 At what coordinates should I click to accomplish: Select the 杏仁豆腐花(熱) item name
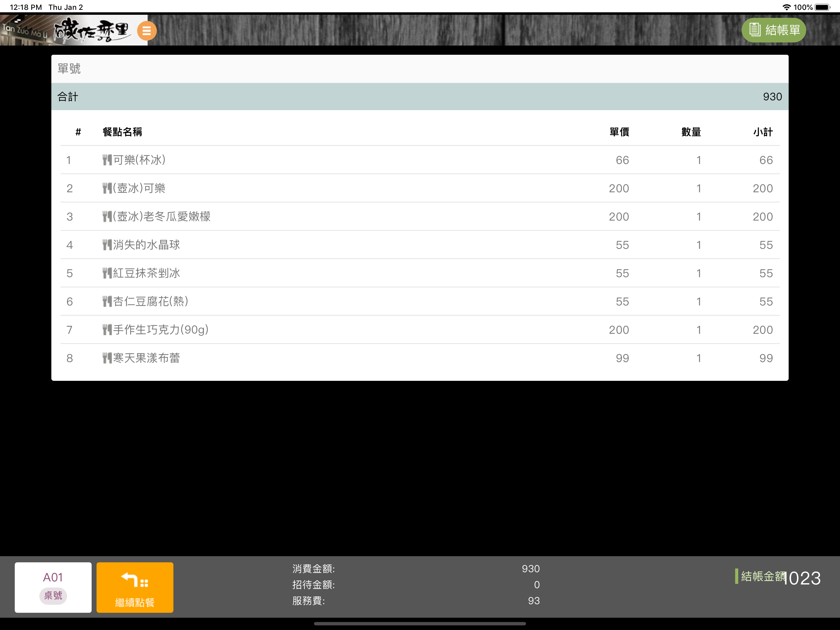pyautogui.click(x=151, y=301)
